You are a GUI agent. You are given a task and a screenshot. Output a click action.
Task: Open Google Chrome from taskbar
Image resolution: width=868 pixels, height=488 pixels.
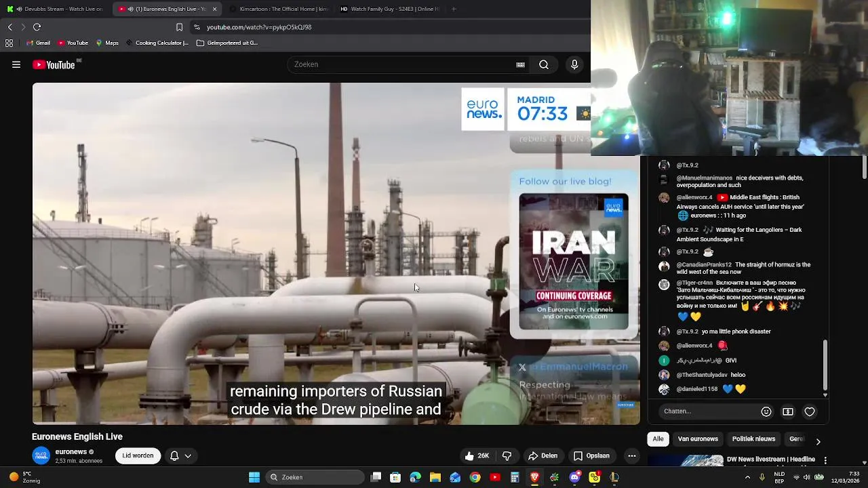pyautogui.click(x=475, y=477)
